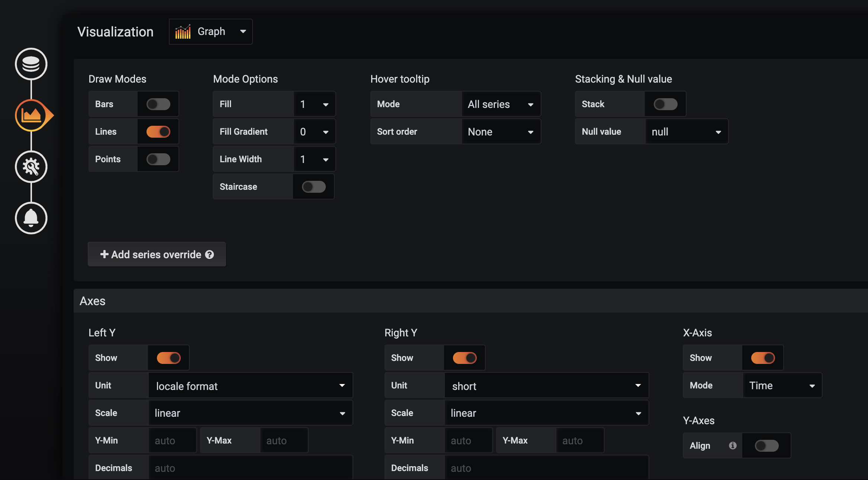Open the Hover tooltip Mode dropdown
This screenshot has width=868, height=480.
click(501, 104)
